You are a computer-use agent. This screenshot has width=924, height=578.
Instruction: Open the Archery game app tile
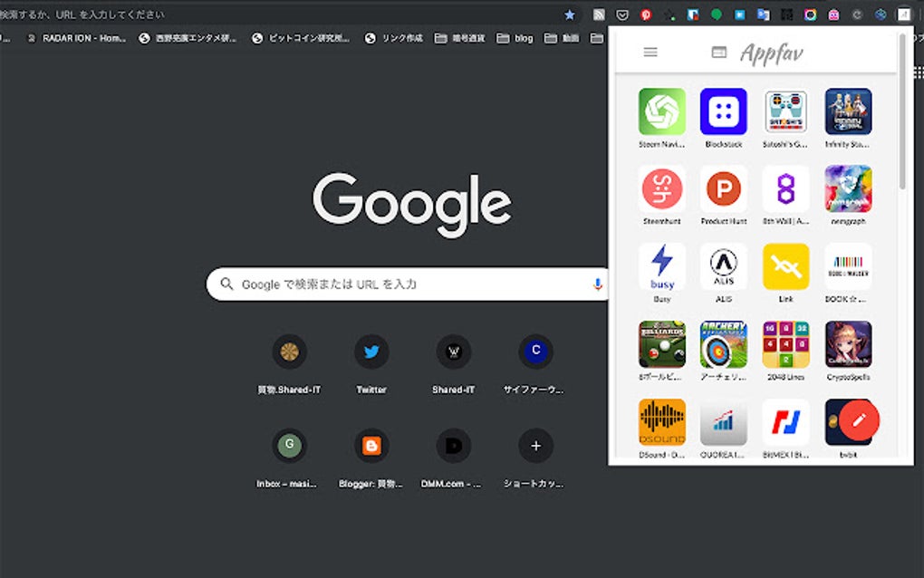(x=724, y=344)
